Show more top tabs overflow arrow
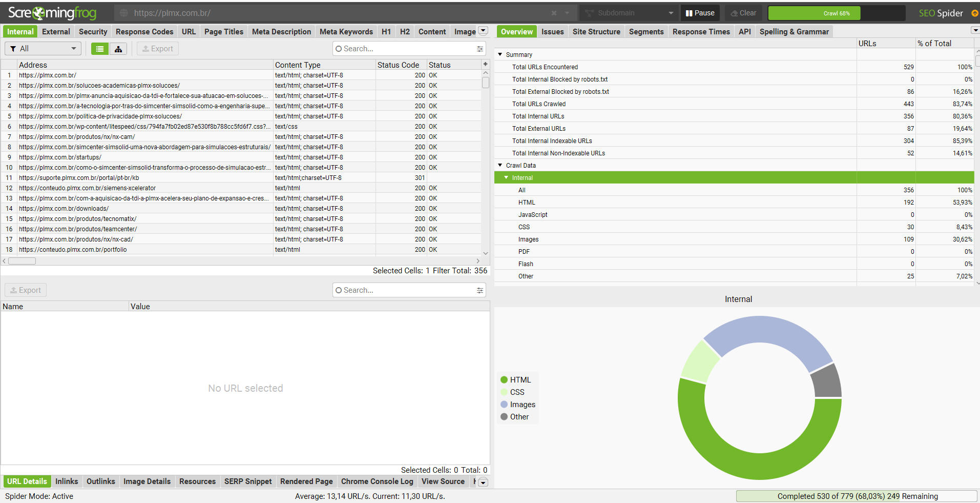The image size is (980, 503). tap(483, 31)
